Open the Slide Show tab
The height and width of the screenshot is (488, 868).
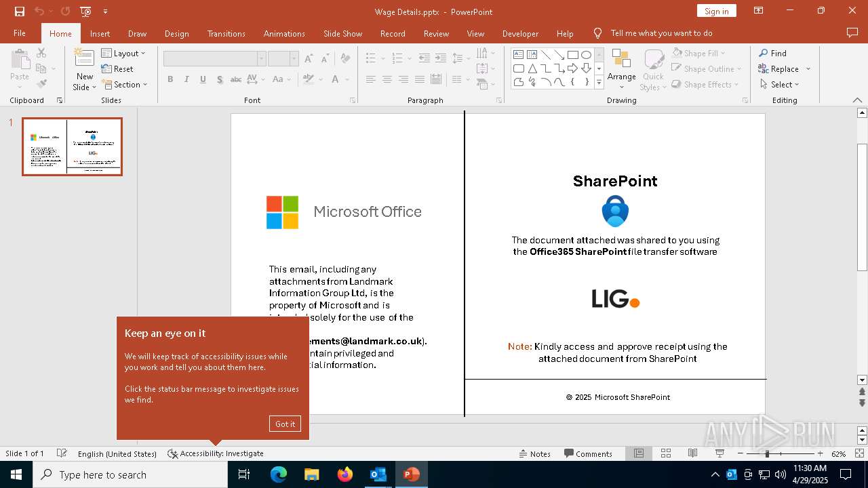[x=342, y=33]
